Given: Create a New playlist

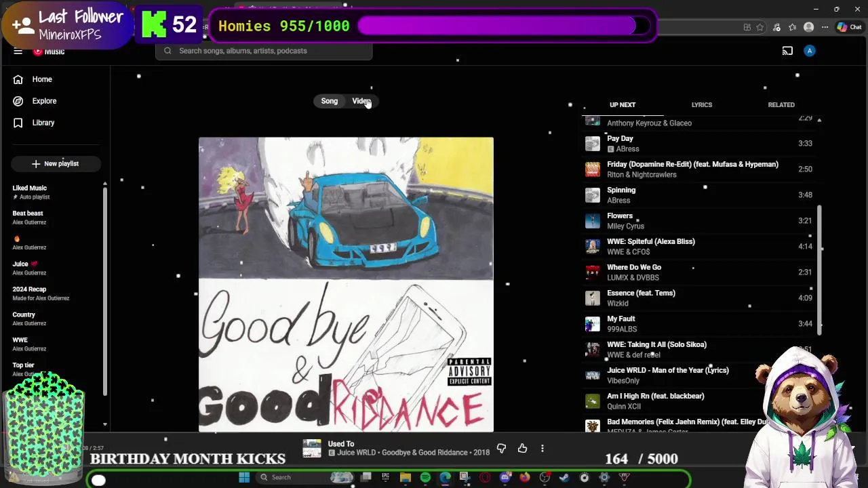Looking at the screenshot, I should coord(56,163).
